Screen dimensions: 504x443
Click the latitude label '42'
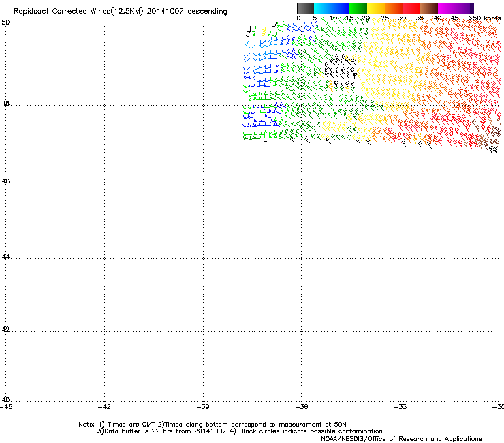pyautogui.click(x=5, y=329)
